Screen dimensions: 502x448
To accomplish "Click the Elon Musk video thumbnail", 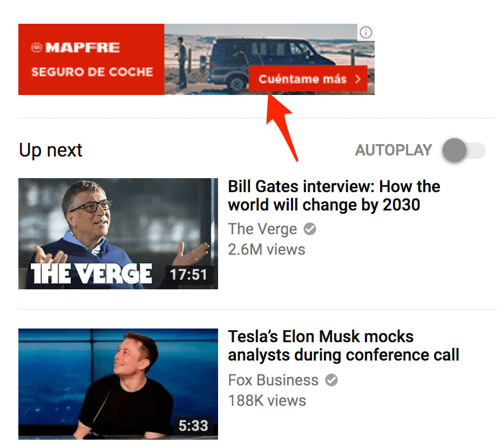I will click(118, 384).
